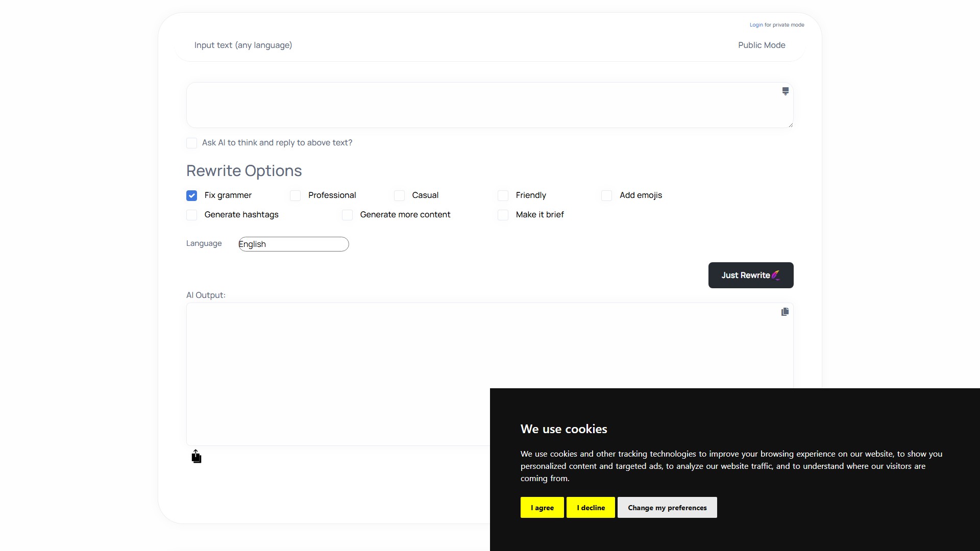Check Generate hashtags option
The image size is (980, 551).
click(192, 215)
